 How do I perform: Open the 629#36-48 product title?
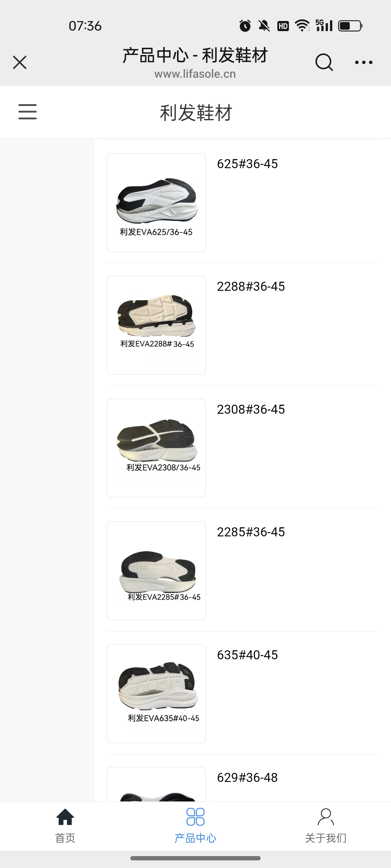coord(247,778)
